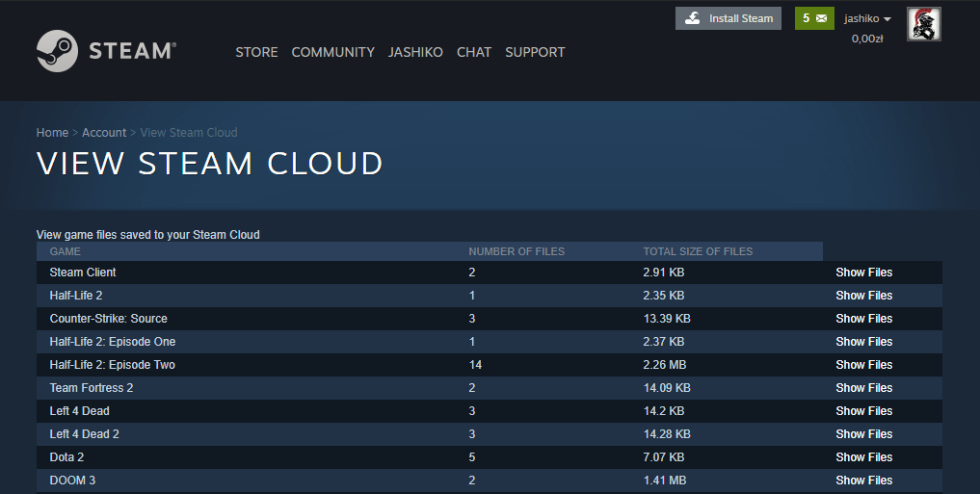Show Files for Left 4 Dead

(863, 411)
